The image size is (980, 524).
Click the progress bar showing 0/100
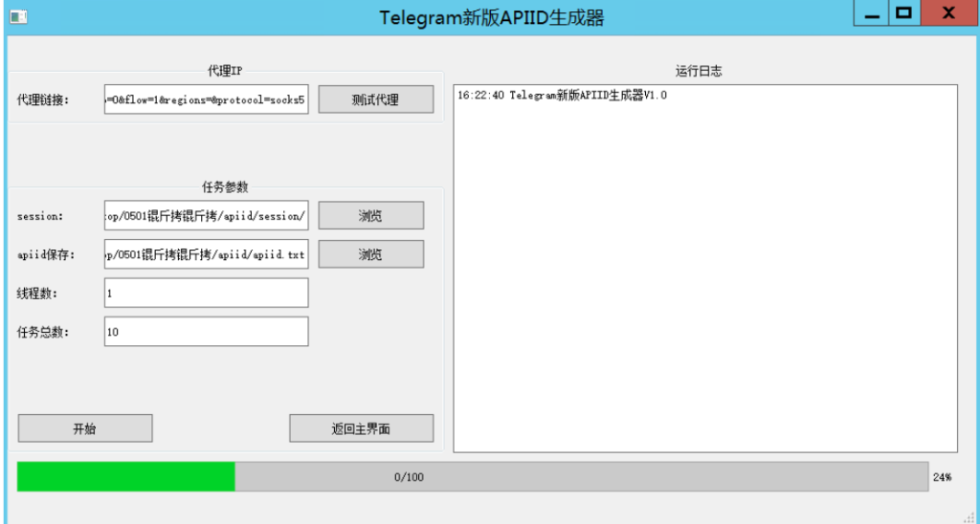(473, 477)
